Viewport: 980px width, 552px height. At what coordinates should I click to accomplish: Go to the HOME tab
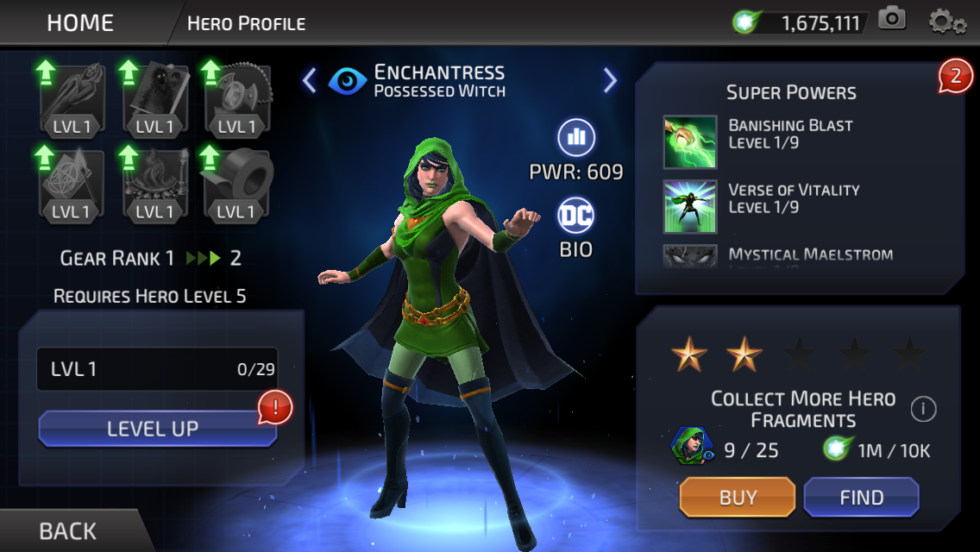tap(80, 23)
